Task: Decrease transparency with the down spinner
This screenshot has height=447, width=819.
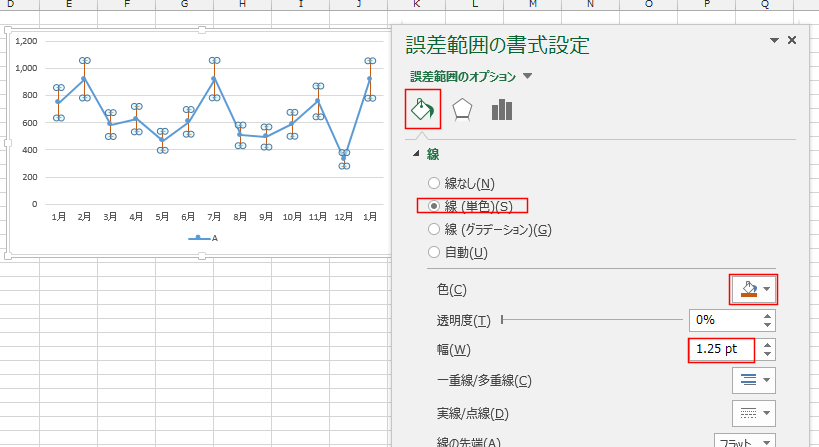Action: click(767, 325)
